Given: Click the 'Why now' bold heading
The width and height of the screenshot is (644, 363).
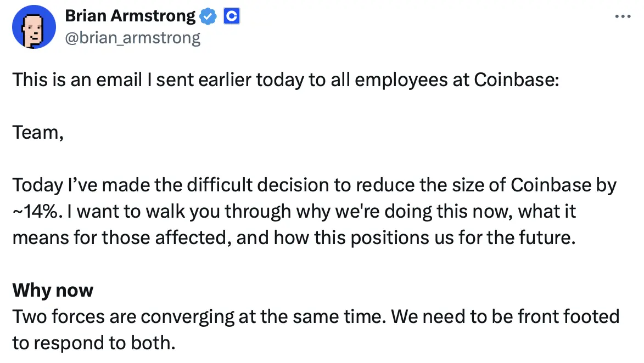Looking at the screenshot, I should pyautogui.click(x=53, y=291).
